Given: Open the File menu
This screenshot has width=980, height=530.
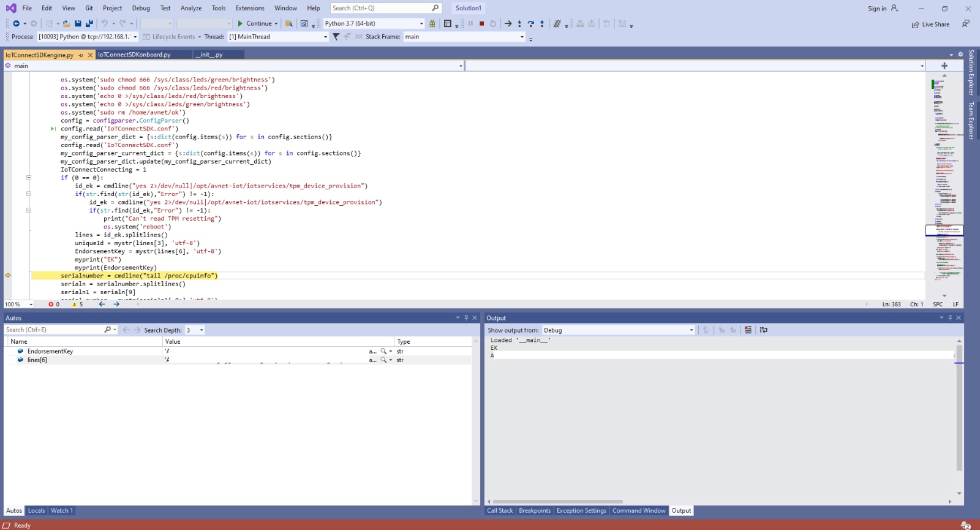Looking at the screenshot, I should (x=27, y=8).
